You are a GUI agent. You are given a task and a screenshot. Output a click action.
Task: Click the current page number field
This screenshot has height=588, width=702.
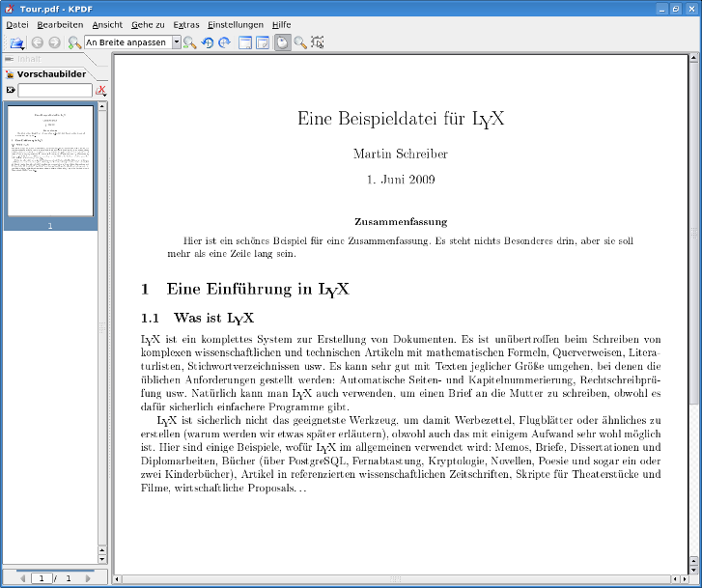[42, 578]
